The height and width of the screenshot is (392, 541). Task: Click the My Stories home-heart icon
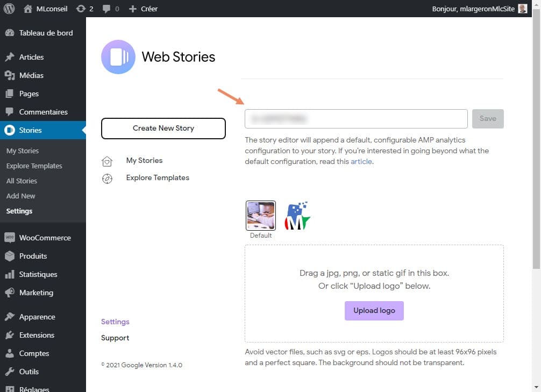(x=107, y=161)
